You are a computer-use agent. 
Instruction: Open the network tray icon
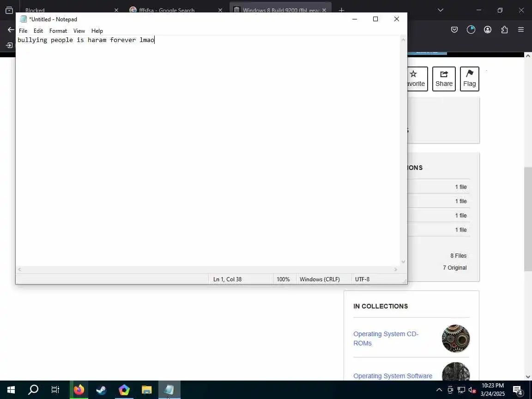click(x=461, y=390)
